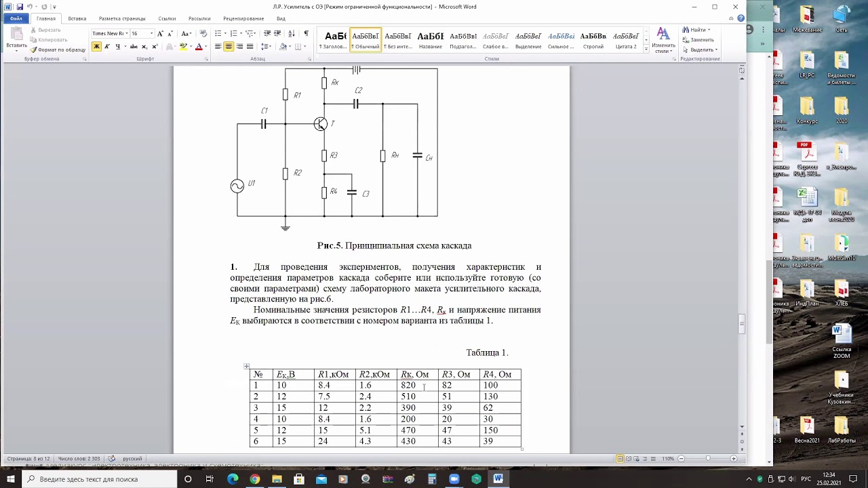Toggle Bold (Ж) formatting

click(x=96, y=46)
